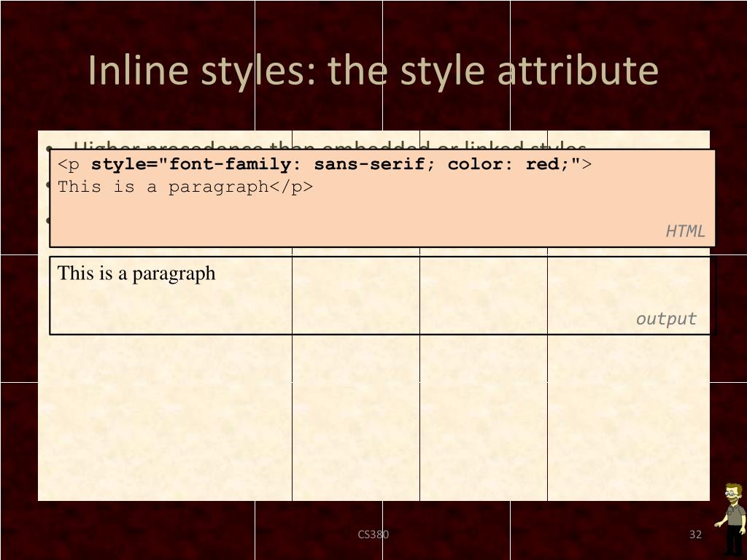This screenshot has height=560, width=747.
Task: Click the cartoon man figure
Action: point(731,520)
